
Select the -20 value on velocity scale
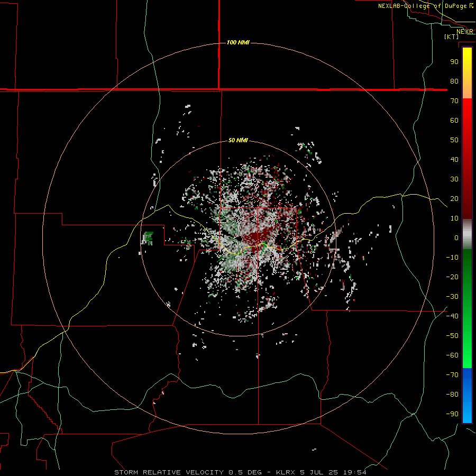coord(452,277)
